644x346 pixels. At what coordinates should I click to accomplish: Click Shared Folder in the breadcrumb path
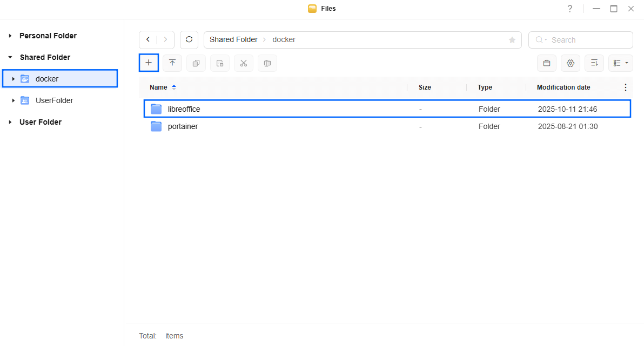233,40
